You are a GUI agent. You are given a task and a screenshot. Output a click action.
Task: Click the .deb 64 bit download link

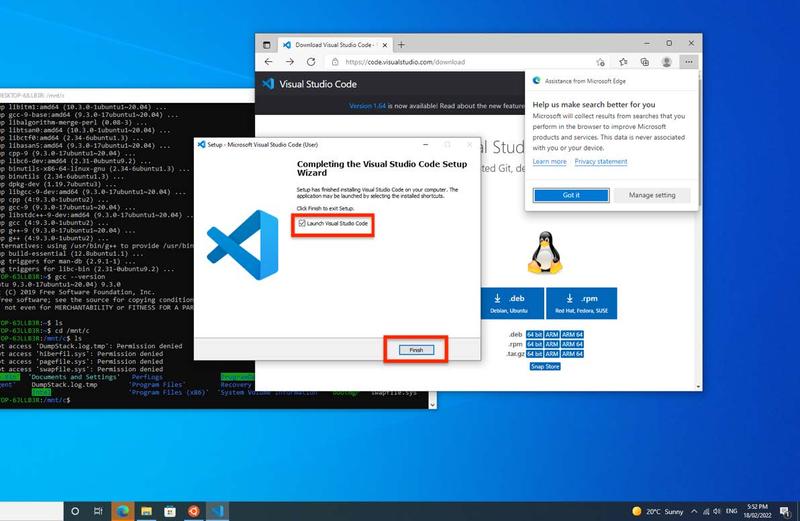pos(534,335)
